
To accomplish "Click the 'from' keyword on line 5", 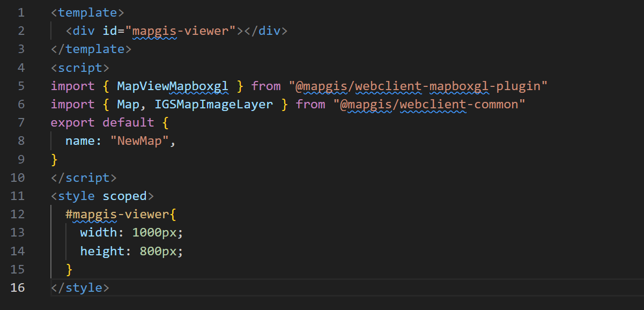I will pyautogui.click(x=266, y=86).
